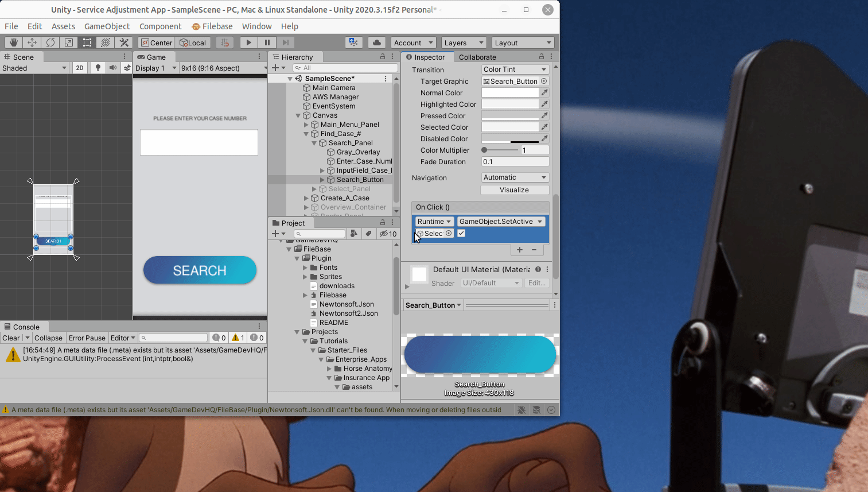
Task: Open the 9x16 aspect ratio dropdown
Action: 224,68
